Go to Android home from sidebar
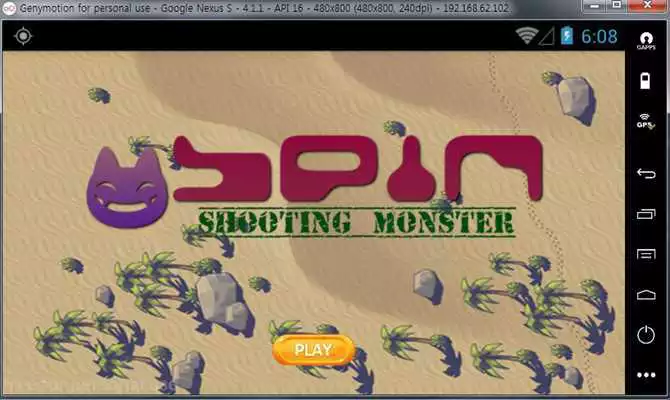The width and height of the screenshot is (670, 400). coord(646,294)
